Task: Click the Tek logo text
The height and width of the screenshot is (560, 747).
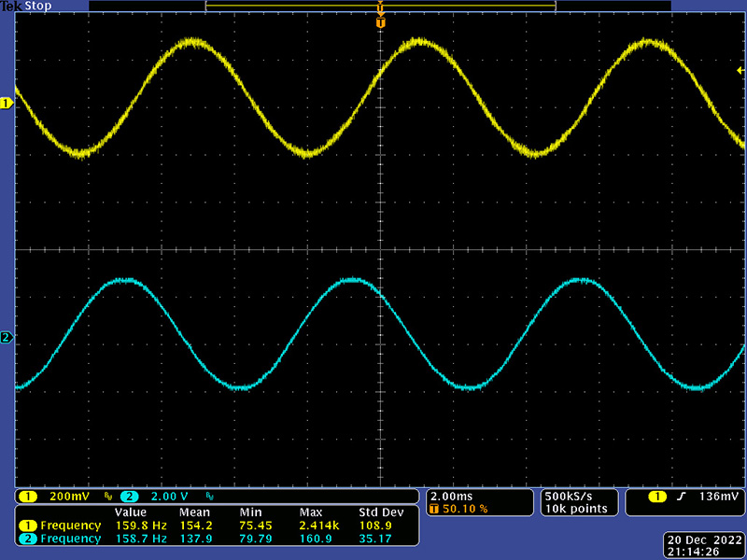Action: pyautogui.click(x=11, y=7)
